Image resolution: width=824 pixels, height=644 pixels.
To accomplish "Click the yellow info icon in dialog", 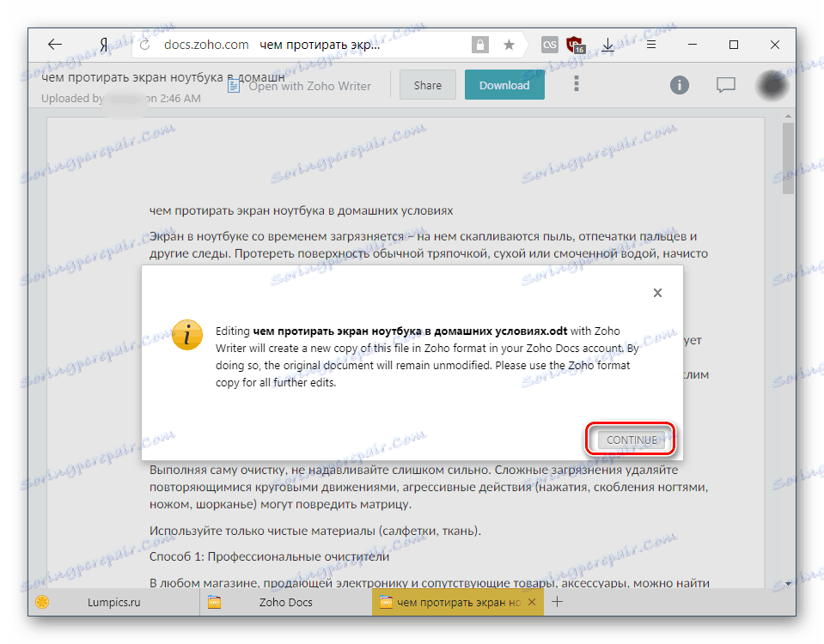I will pyautogui.click(x=187, y=335).
